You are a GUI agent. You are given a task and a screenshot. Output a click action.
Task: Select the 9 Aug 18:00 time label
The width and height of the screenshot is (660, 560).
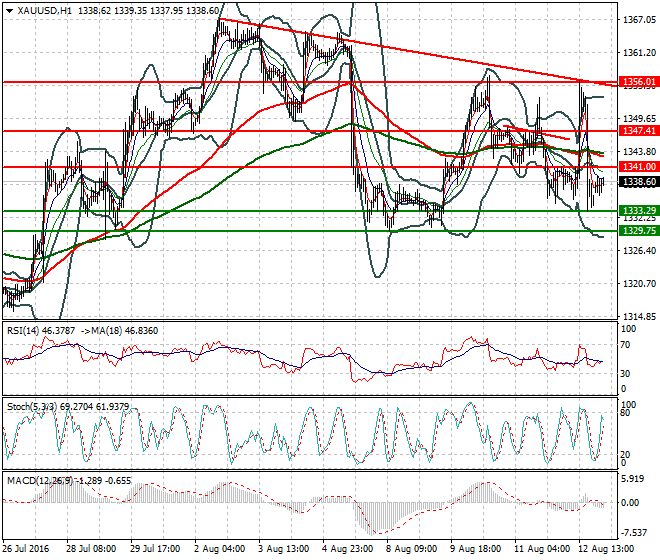pos(475,549)
